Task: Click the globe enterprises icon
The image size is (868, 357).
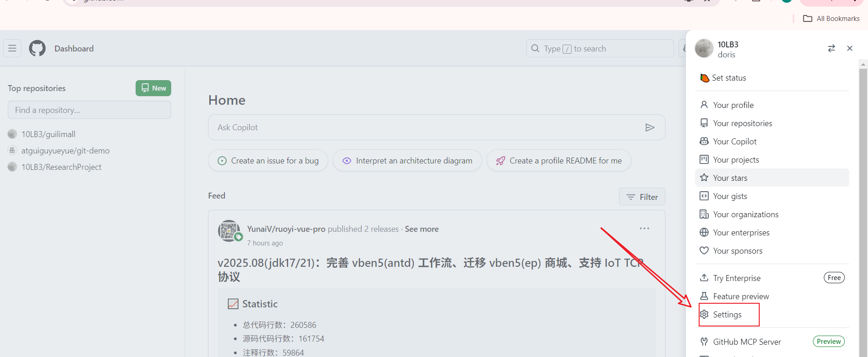Action: (x=704, y=232)
